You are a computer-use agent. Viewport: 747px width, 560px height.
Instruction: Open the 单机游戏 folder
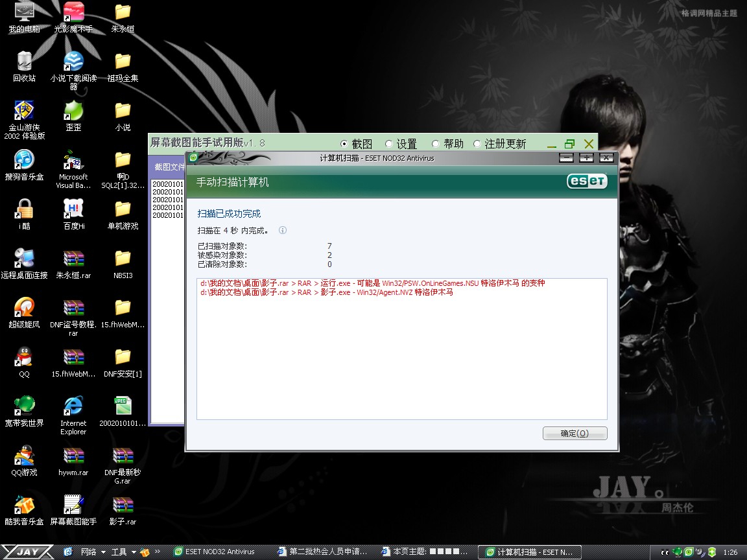[x=123, y=215]
